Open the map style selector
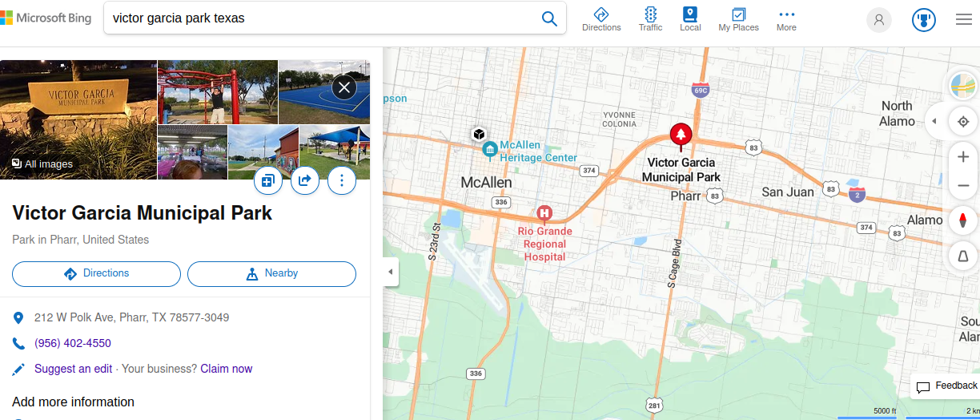 coord(963,86)
